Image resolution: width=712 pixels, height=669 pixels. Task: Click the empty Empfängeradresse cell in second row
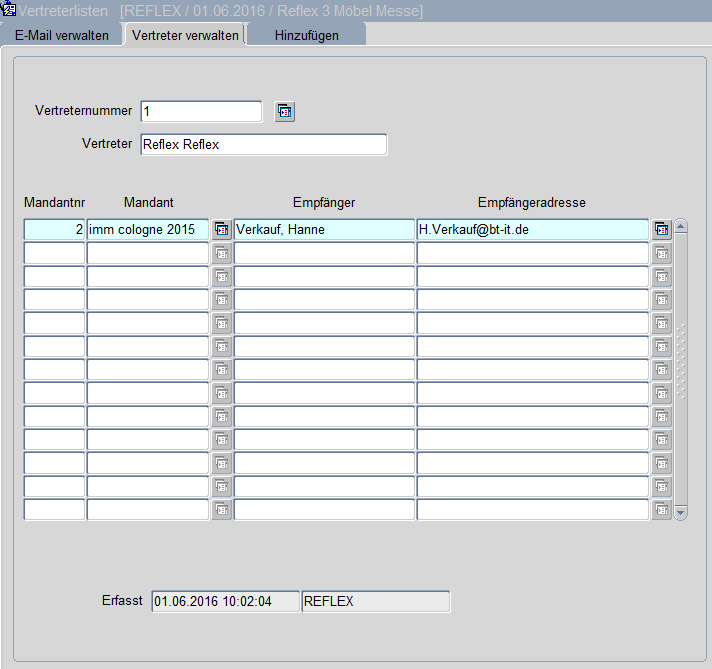[x=532, y=253]
